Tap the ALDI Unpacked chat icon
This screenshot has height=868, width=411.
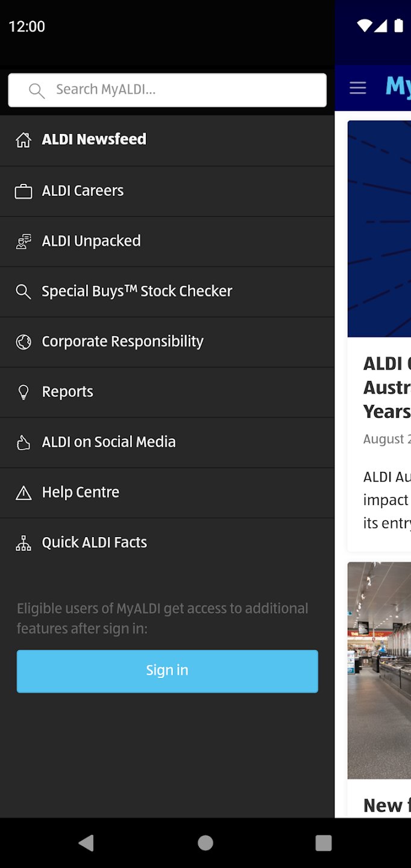coord(24,242)
